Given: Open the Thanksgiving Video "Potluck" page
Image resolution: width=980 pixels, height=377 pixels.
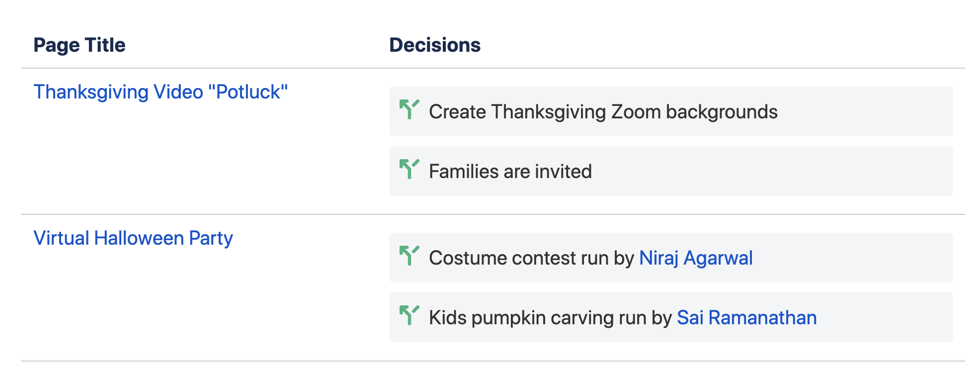Looking at the screenshot, I should coord(161,92).
